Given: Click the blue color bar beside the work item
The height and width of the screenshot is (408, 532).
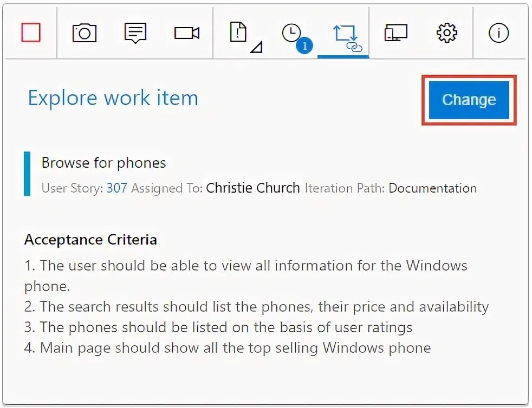Looking at the screenshot, I should point(27,174).
